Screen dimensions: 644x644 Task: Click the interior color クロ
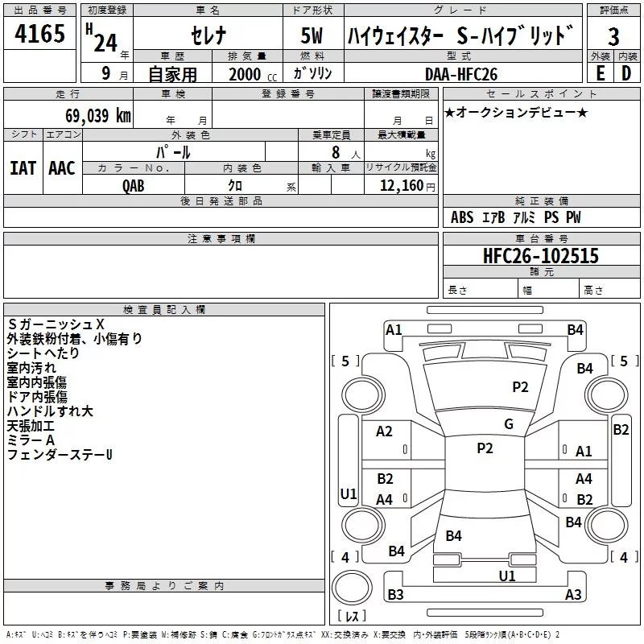click(x=235, y=186)
